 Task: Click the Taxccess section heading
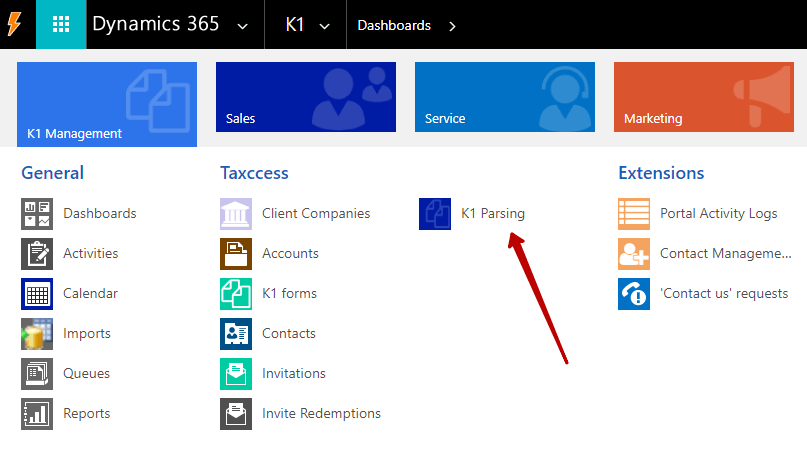coord(254,173)
